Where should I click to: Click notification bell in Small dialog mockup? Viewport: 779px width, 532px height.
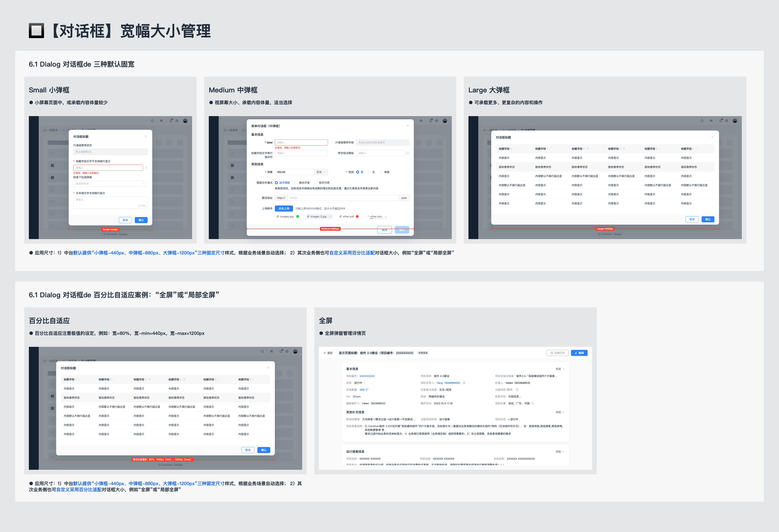click(x=171, y=121)
